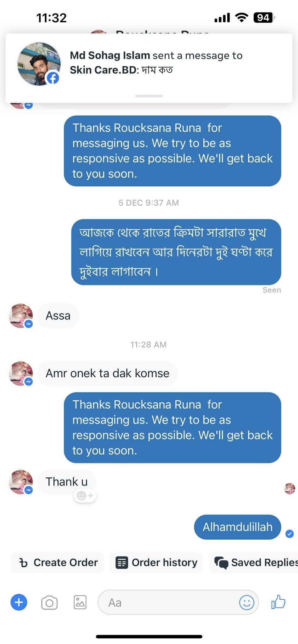
Task: Open the camera icon
Action: point(49,602)
